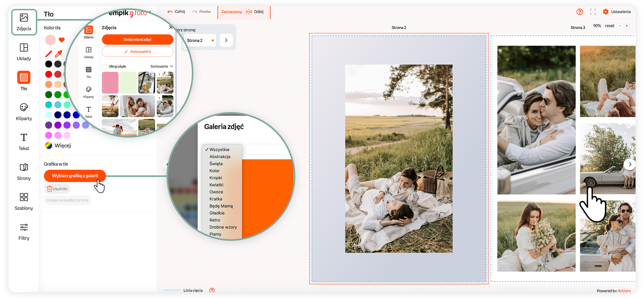Open the Sortowanie sorting dropdown
Screen dimensions: 644x298
click(x=162, y=66)
